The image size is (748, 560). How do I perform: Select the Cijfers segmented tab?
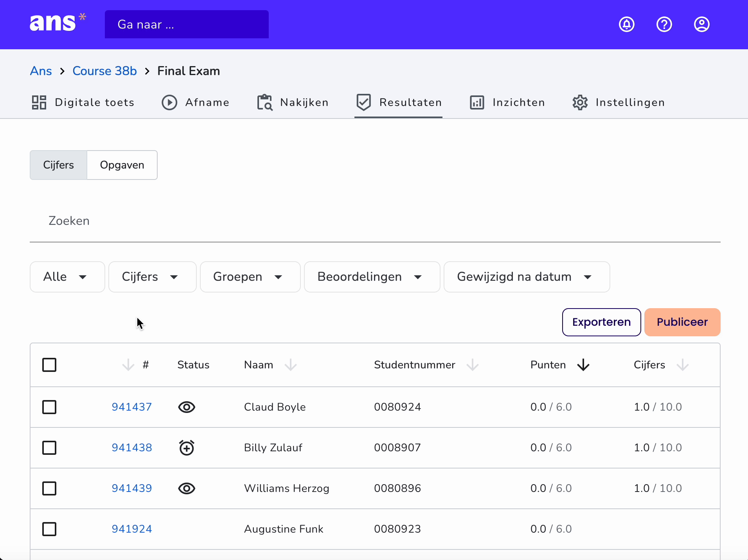(59, 165)
